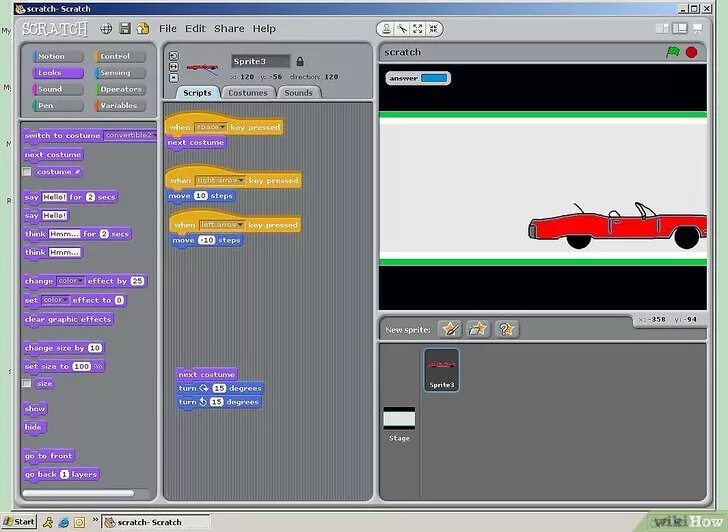Choose new sprite from file

pos(478,329)
